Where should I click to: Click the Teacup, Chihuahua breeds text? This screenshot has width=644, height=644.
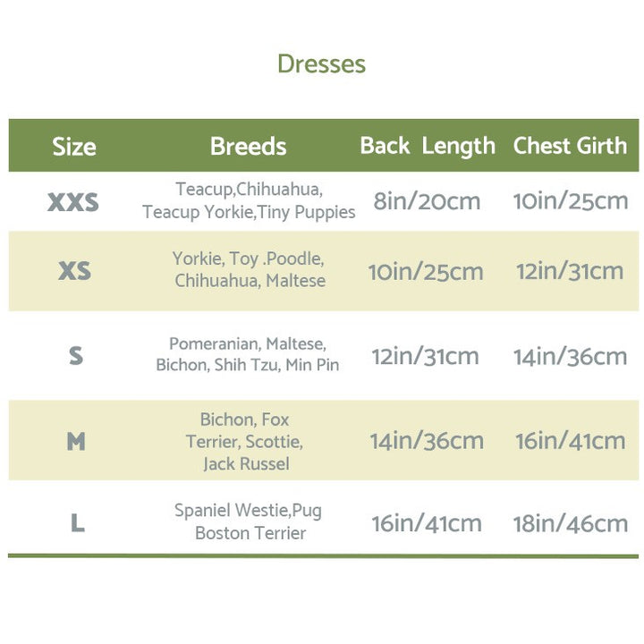point(249,201)
